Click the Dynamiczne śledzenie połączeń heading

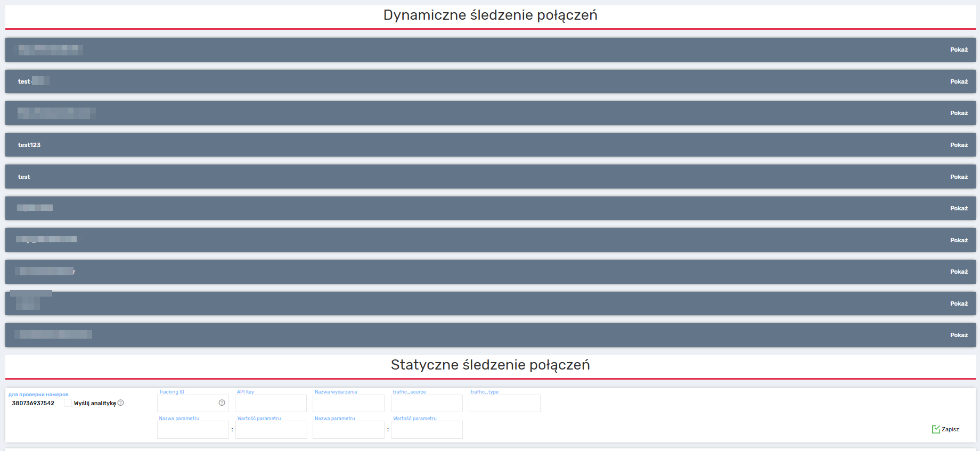[490, 15]
